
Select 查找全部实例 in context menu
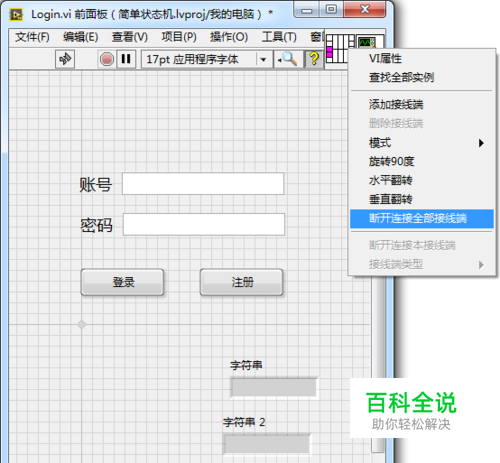tap(421, 77)
